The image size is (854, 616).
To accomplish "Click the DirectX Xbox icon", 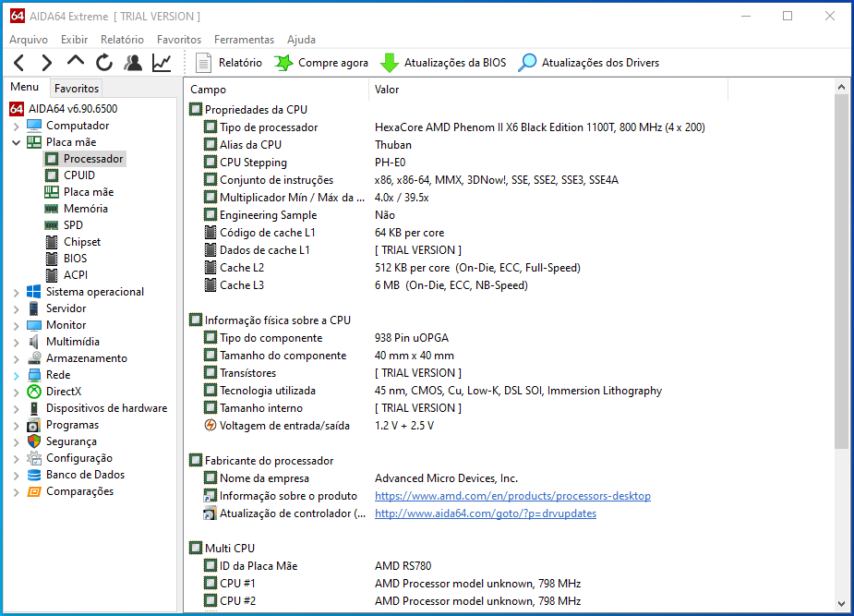I will pyautogui.click(x=34, y=392).
